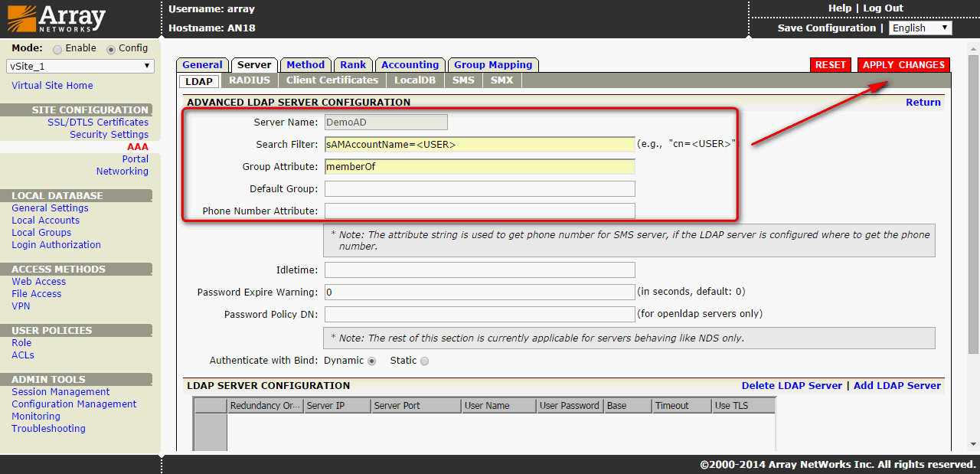Click the Default Group input field
The height and width of the screenshot is (474, 980).
[x=479, y=189]
